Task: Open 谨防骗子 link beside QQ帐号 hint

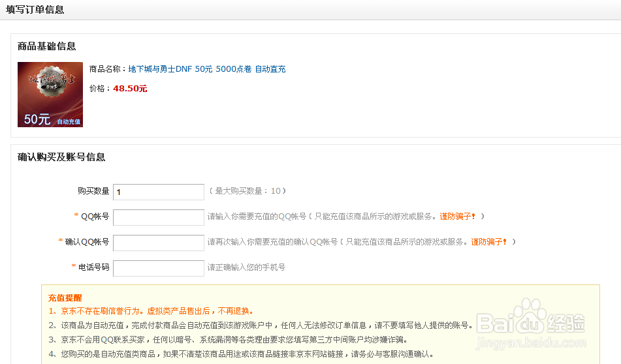Action: tap(458, 217)
